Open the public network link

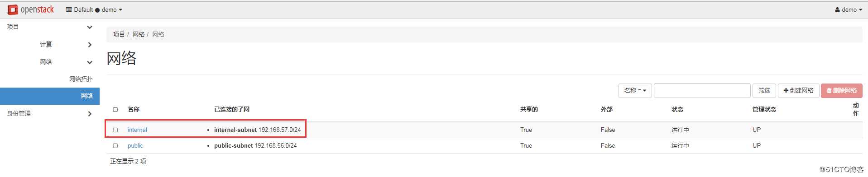135,145
